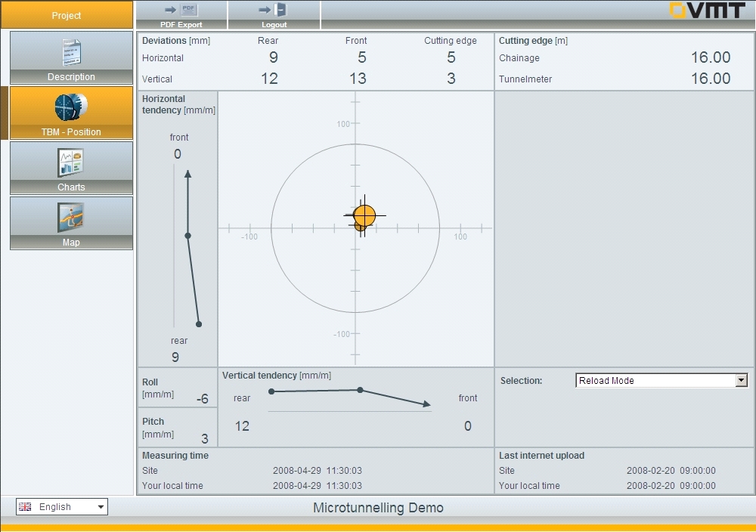Screen dimensions: 756x532
Task: Switch to the Project tab
Action: pyautogui.click(x=67, y=15)
